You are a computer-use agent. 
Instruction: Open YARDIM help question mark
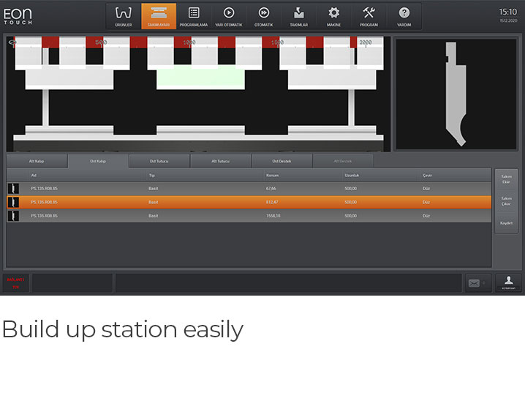[x=404, y=16]
